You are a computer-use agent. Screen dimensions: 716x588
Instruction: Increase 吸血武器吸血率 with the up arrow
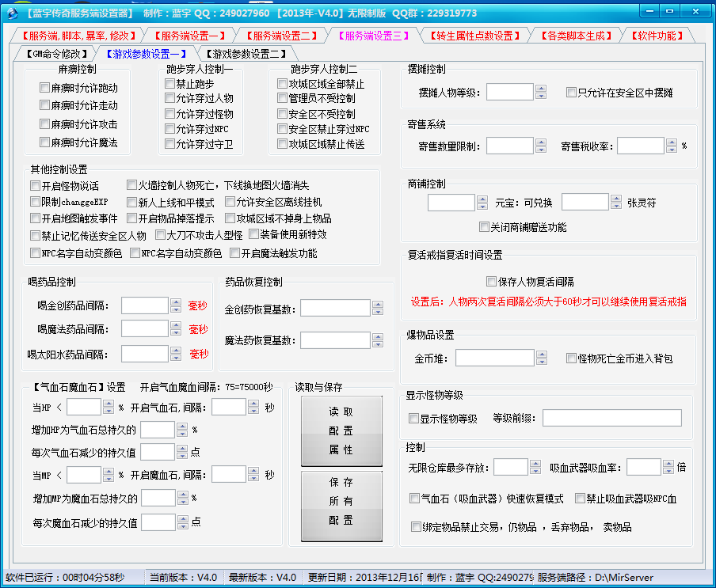(668, 463)
